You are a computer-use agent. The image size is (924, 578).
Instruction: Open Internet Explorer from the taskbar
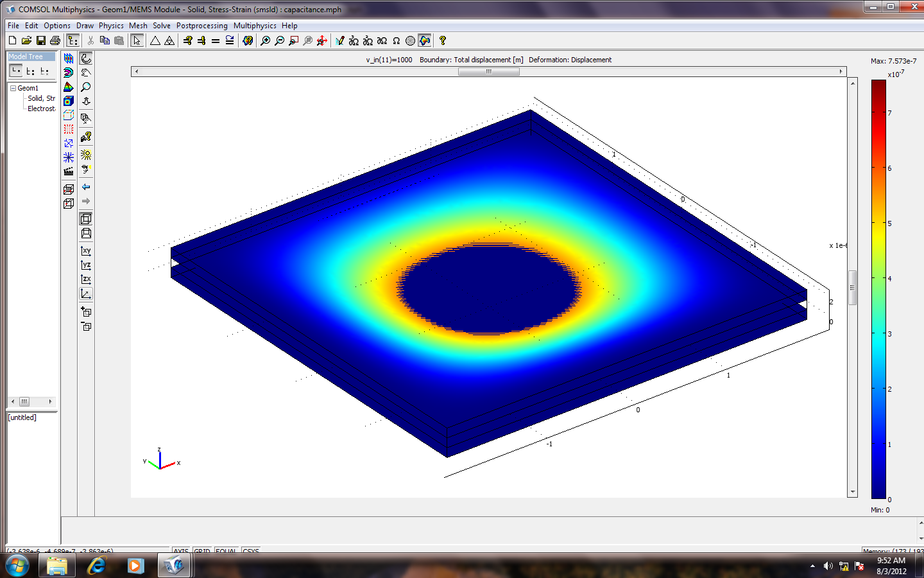click(96, 565)
